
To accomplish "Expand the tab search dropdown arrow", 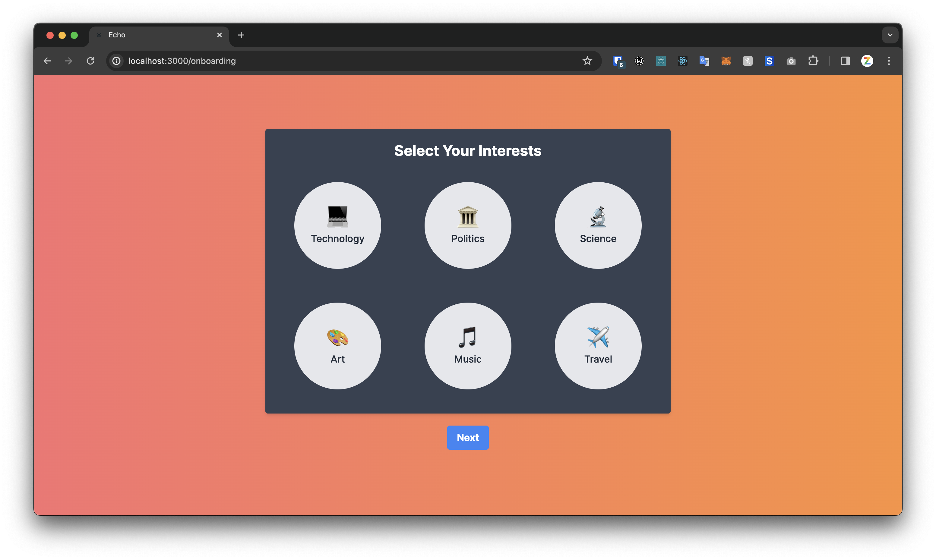I will click(x=890, y=35).
